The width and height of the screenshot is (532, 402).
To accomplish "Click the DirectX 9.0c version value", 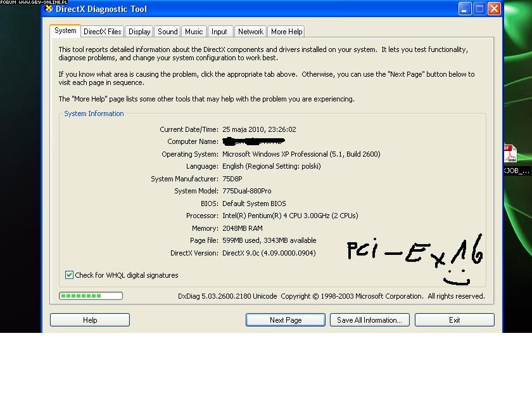I will 269,253.
